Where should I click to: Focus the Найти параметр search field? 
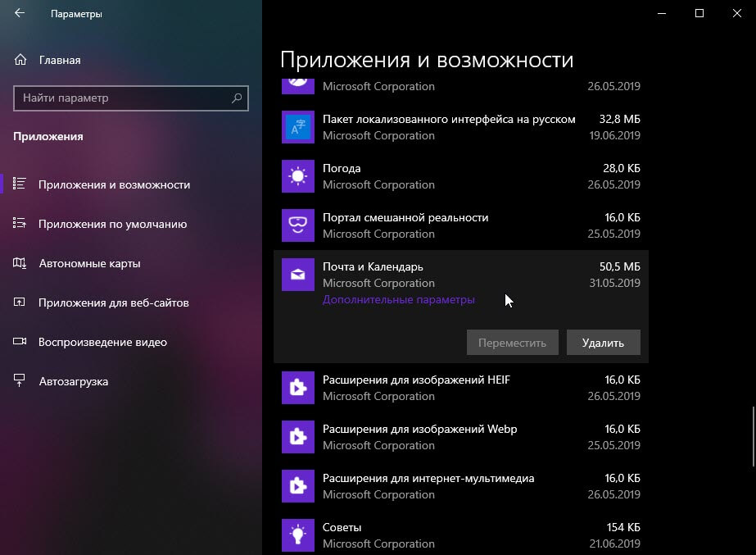(131, 98)
